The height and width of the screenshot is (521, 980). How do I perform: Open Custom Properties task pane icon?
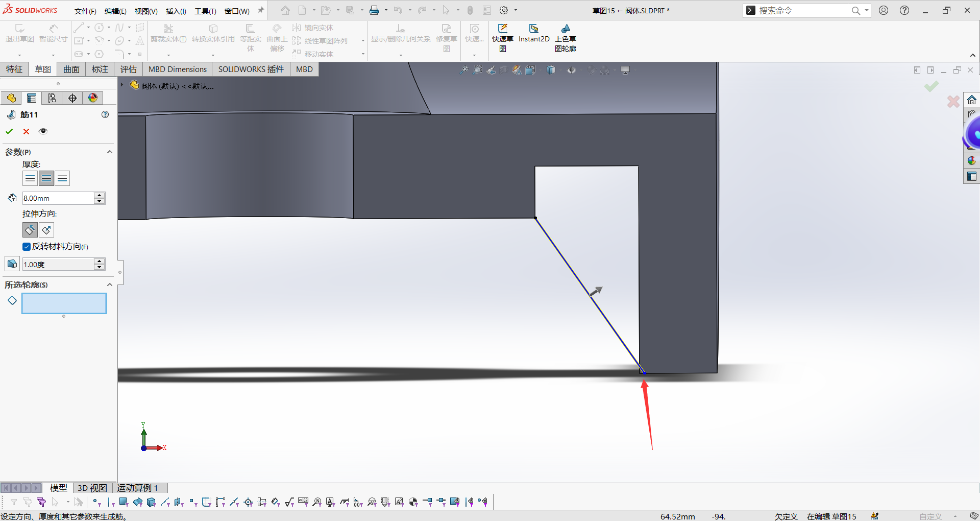tap(972, 177)
